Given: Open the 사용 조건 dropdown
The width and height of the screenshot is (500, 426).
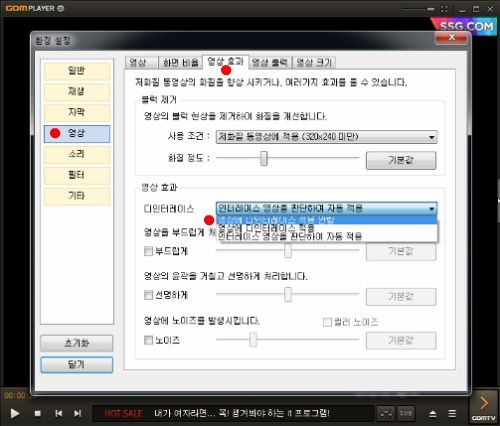Looking at the screenshot, I should [327, 137].
